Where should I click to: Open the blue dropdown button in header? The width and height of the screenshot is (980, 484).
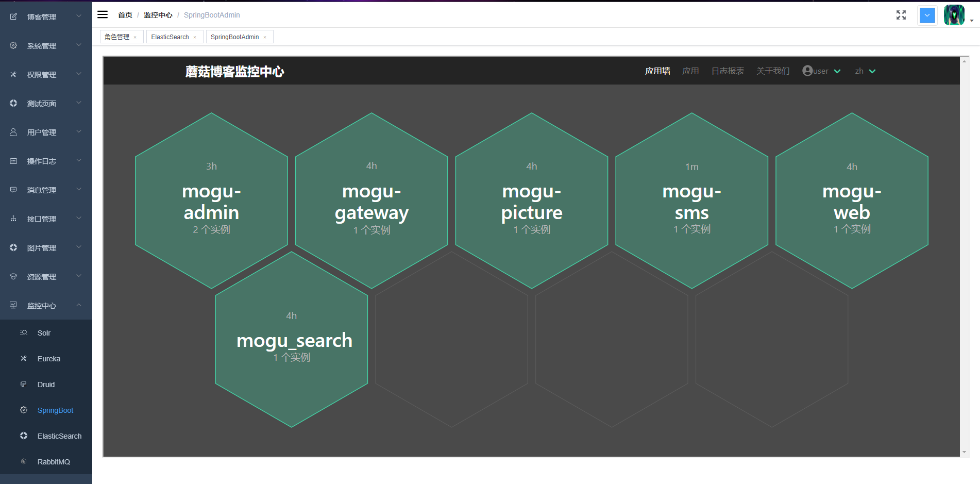927,15
